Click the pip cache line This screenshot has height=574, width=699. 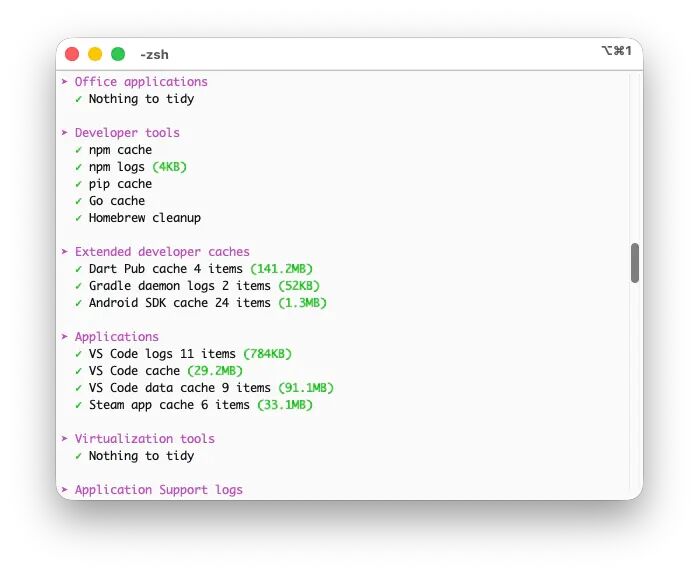click(120, 184)
